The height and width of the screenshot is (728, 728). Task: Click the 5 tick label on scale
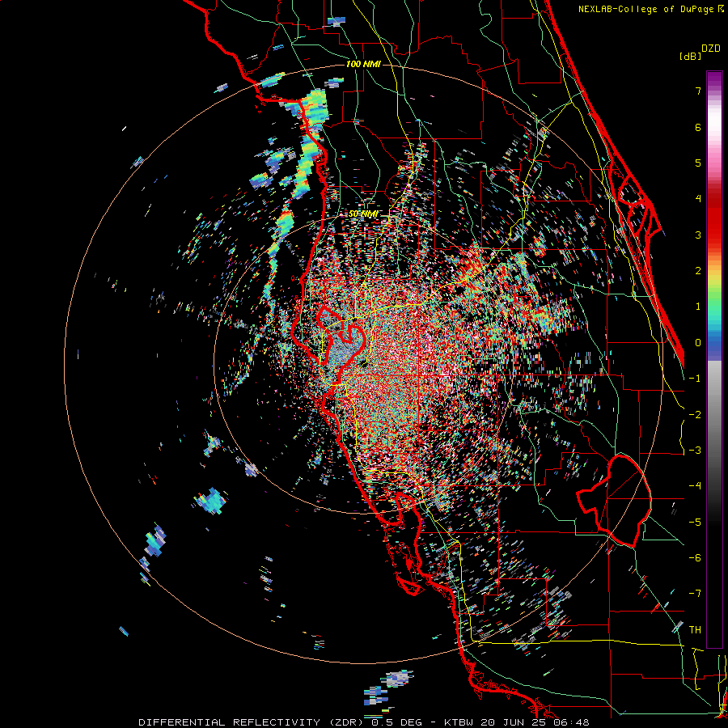[x=697, y=163]
